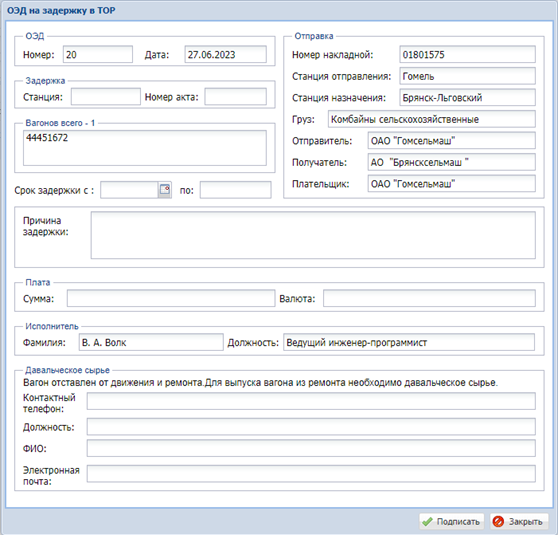Click the Электронная почта input

click(x=311, y=474)
